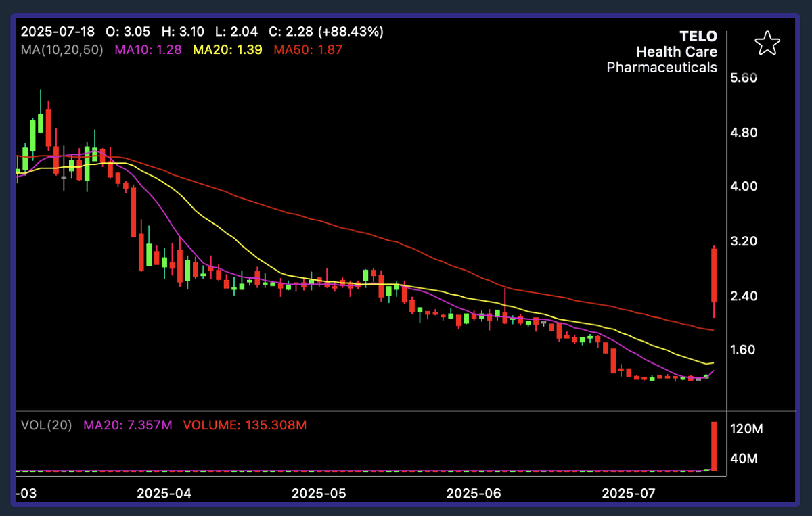Click the TELO ticker symbol
Image resolution: width=812 pixels, height=516 pixels.
click(x=698, y=37)
